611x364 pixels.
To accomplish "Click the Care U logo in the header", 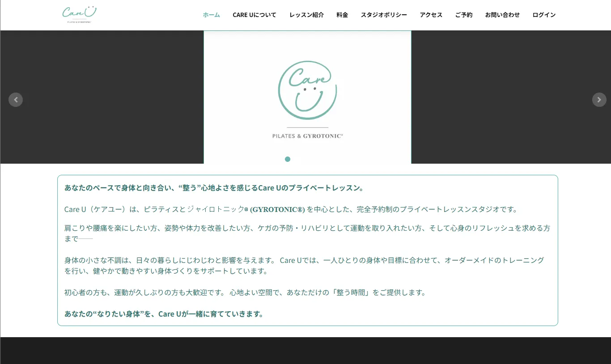I will (x=80, y=15).
